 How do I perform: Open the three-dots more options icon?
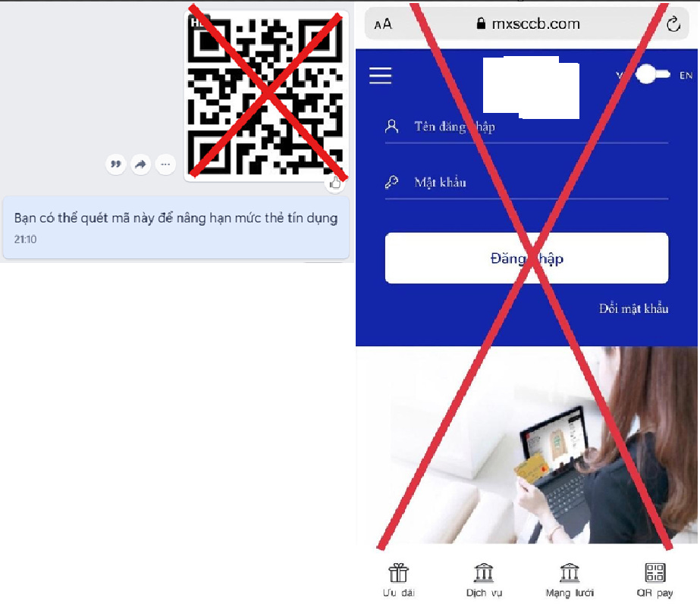165,164
